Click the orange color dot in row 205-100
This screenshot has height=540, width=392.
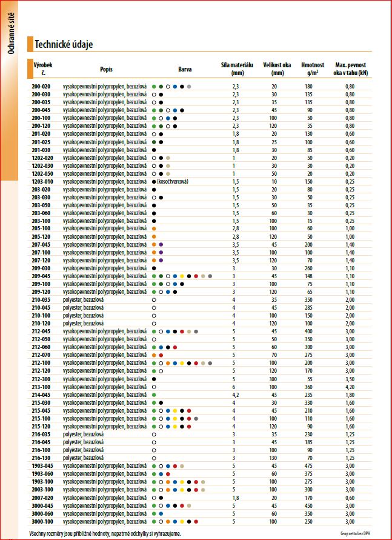pos(154,228)
